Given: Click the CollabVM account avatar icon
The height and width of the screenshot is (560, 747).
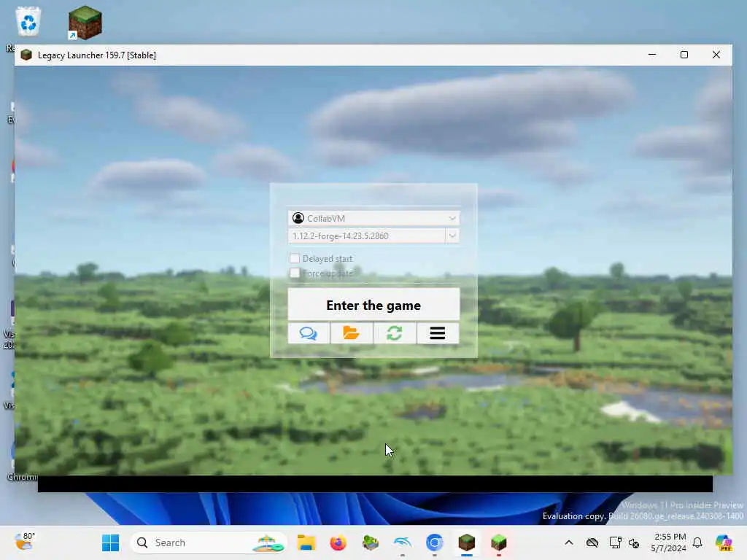Looking at the screenshot, I should pos(298,218).
